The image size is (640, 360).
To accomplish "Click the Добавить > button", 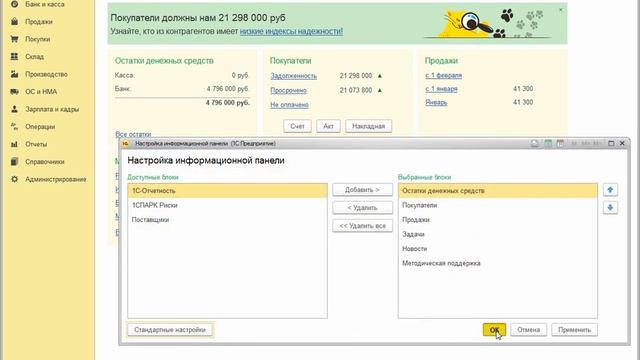I will pyautogui.click(x=362, y=190).
